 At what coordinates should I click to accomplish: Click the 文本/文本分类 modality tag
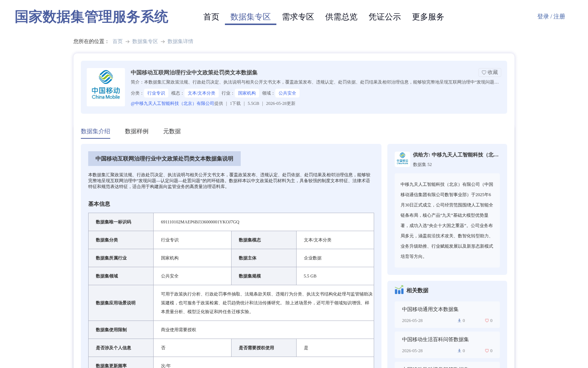coord(201,93)
